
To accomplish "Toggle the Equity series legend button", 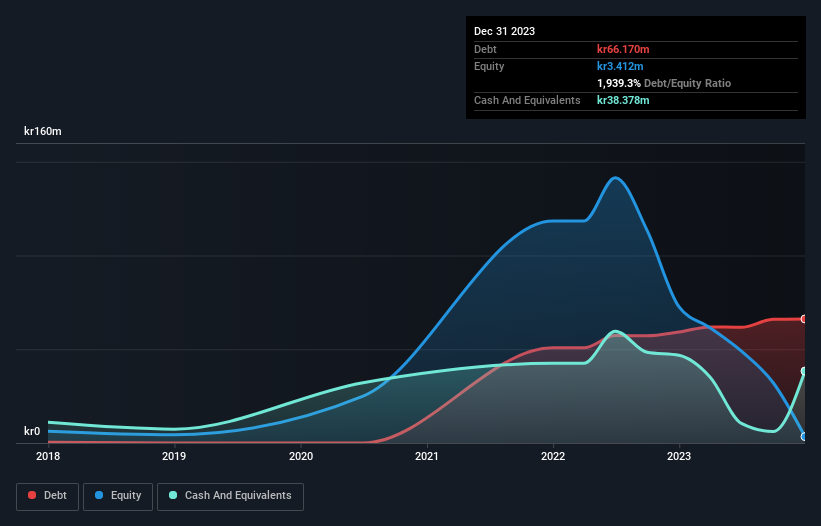I will (x=118, y=496).
